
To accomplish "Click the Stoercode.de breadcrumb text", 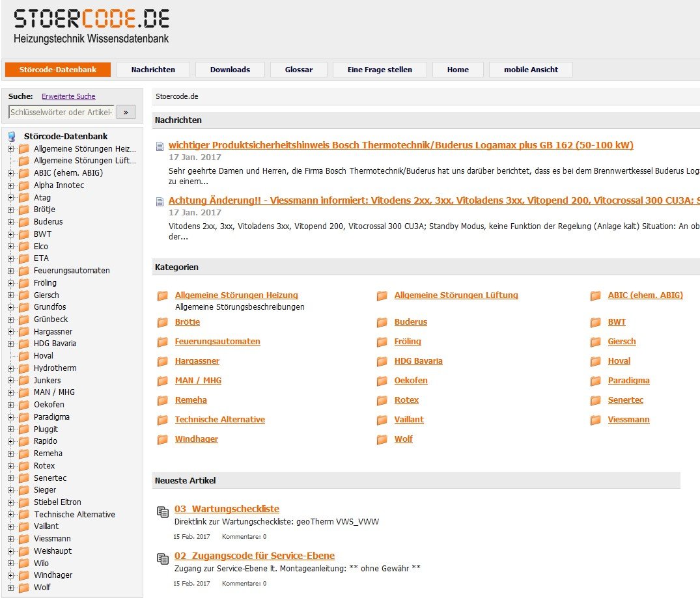I will click(176, 96).
